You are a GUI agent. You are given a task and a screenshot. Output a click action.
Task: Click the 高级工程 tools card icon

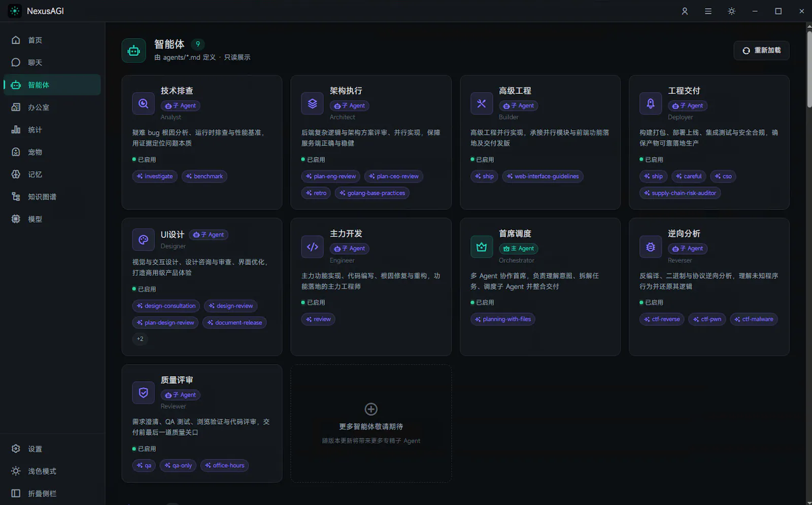482,103
